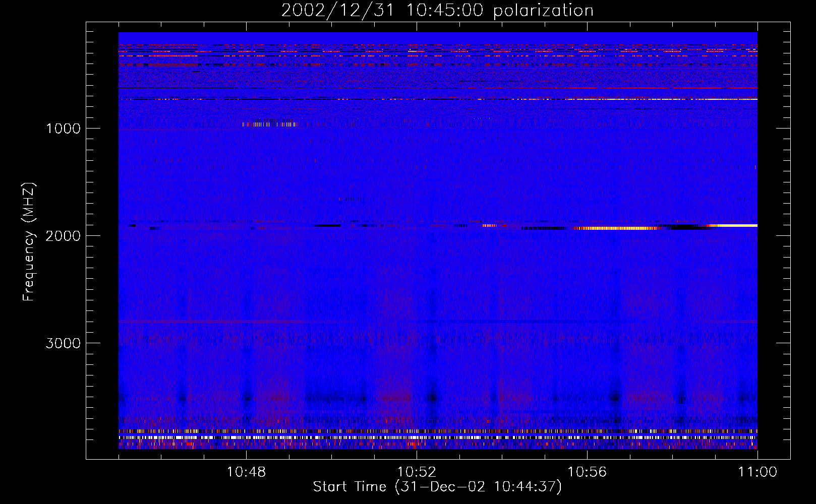
Task: Click the yellow burst near 1000 MHz at 10:48
Action: pyautogui.click(x=270, y=124)
